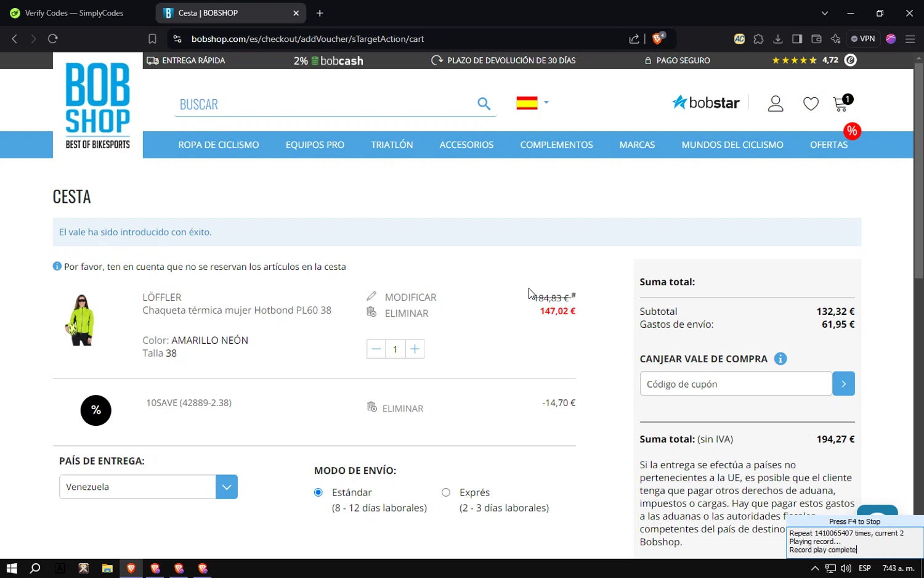Open browser tab list chevron
924x578 pixels.
[x=825, y=13]
